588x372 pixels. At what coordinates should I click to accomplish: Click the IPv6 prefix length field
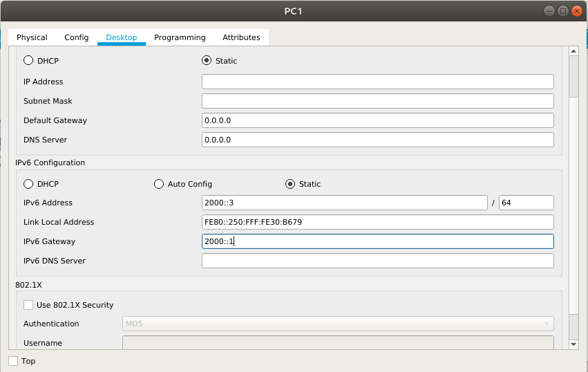pos(526,203)
